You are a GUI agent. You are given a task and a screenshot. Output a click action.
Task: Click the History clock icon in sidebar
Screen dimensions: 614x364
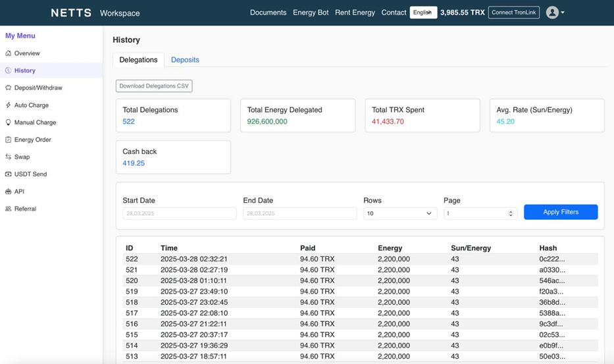pyautogui.click(x=8, y=70)
